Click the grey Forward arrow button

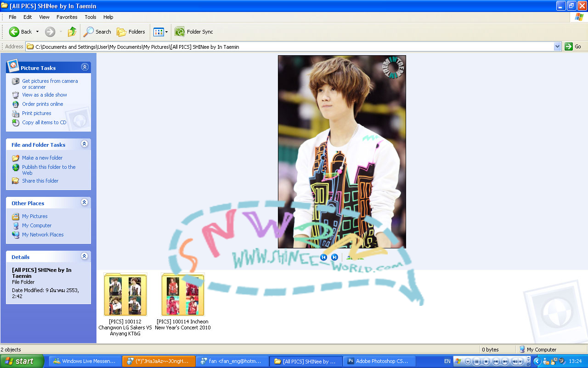pos(50,32)
